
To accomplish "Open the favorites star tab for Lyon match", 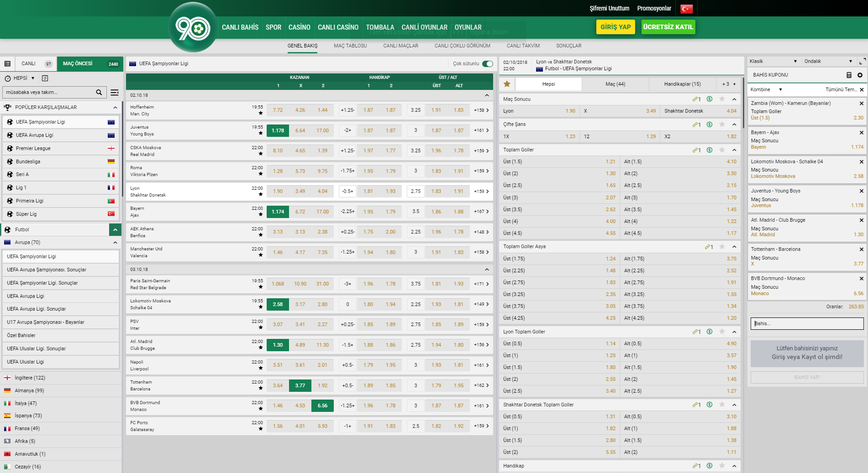I will tap(507, 84).
